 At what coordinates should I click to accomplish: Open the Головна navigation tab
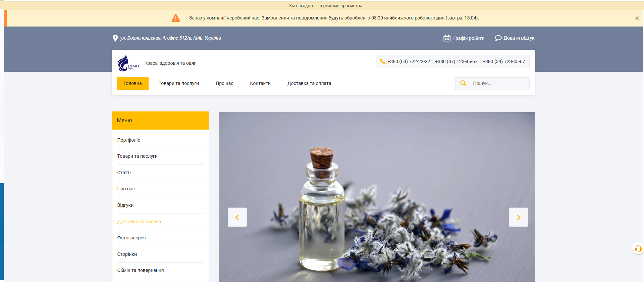coord(132,84)
